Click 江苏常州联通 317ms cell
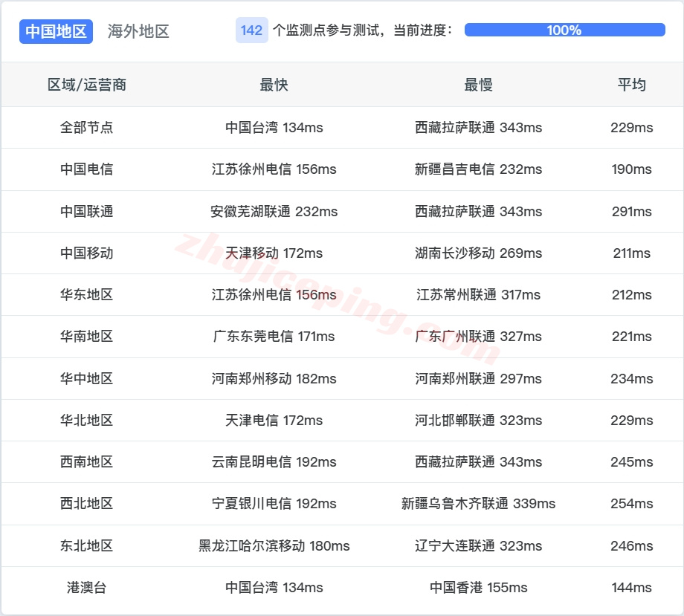Image resolution: width=684 pixels, height=616 pixels. [x=479, y=295]
